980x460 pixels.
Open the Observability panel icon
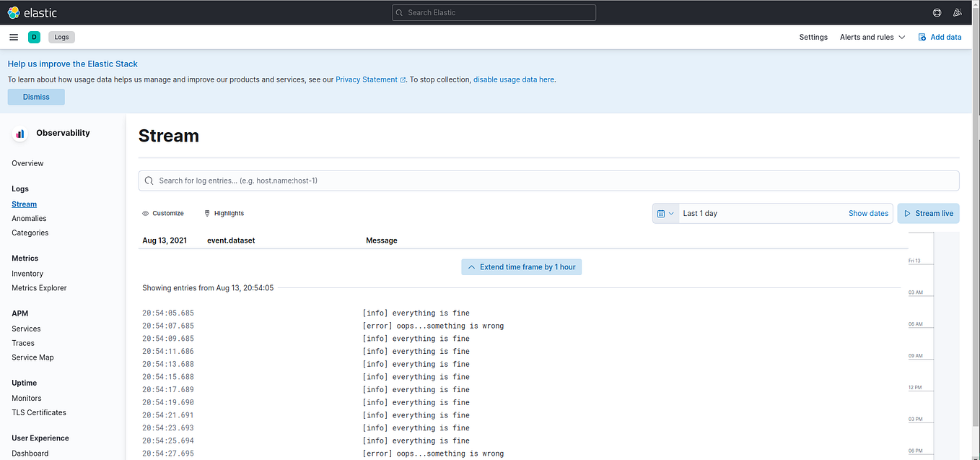click(19, 133)
